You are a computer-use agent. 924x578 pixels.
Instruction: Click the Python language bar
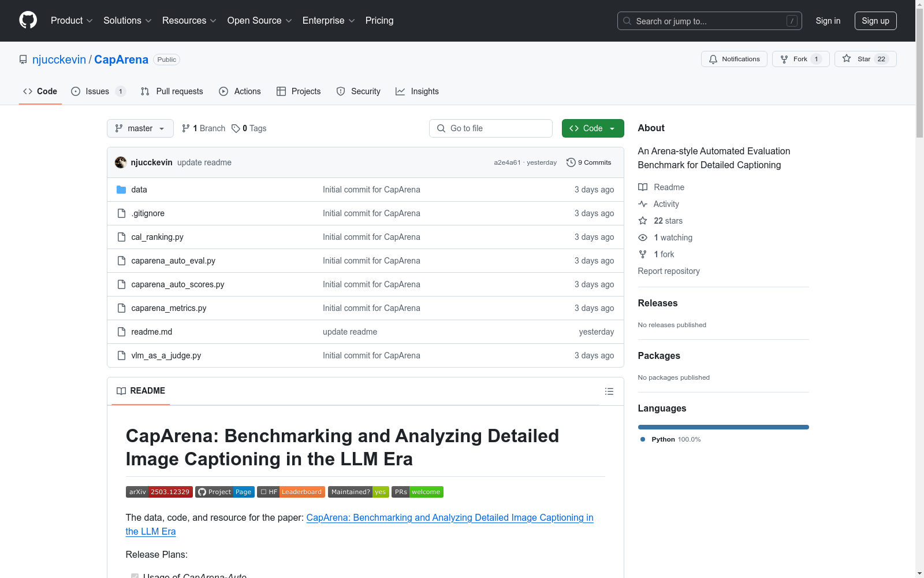pyautogui.click(x=724, y=427)
